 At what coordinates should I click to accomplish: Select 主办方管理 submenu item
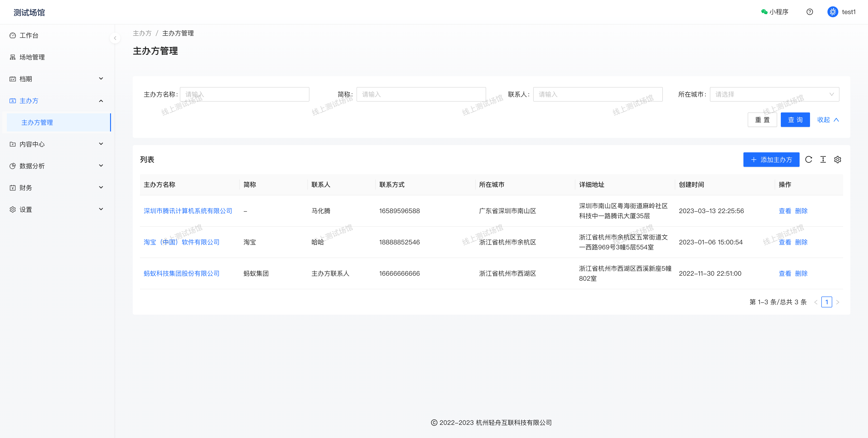point(37,122)
